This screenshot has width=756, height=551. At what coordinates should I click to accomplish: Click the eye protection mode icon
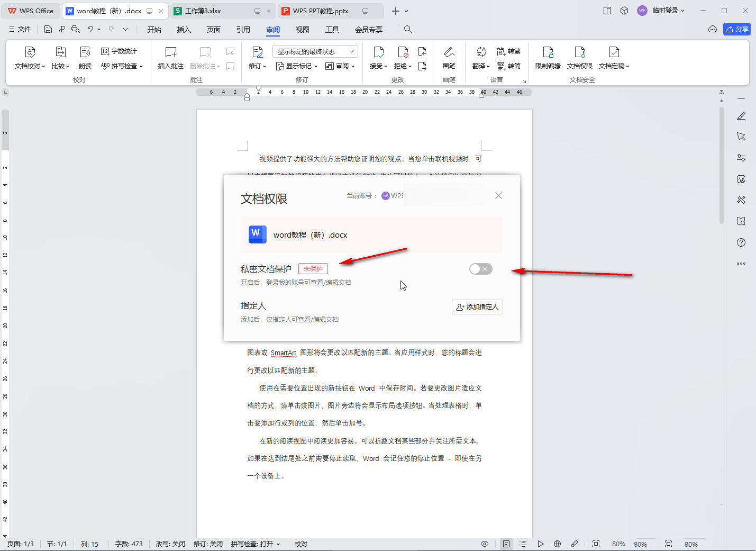pyautogui.click(x=484, y=544)
